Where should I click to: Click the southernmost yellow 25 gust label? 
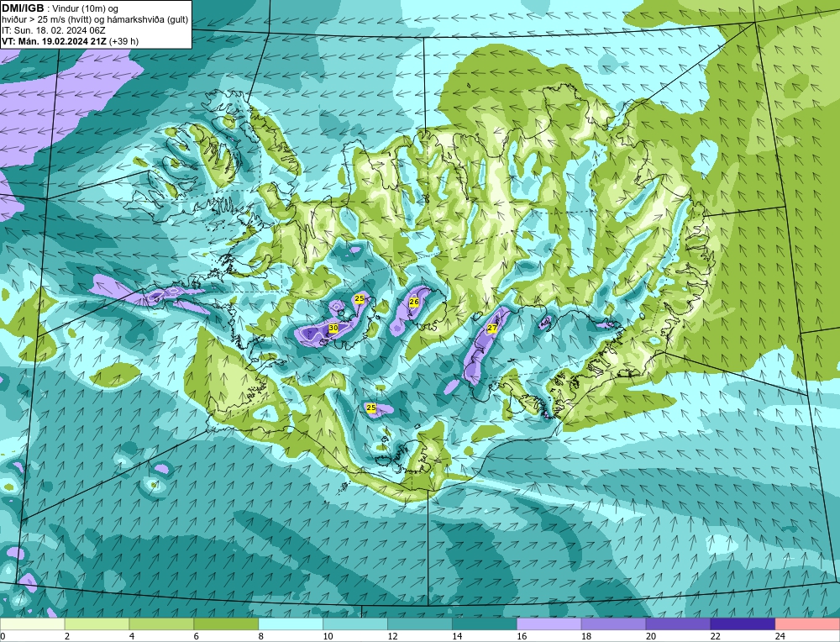(x=370, y=408)
